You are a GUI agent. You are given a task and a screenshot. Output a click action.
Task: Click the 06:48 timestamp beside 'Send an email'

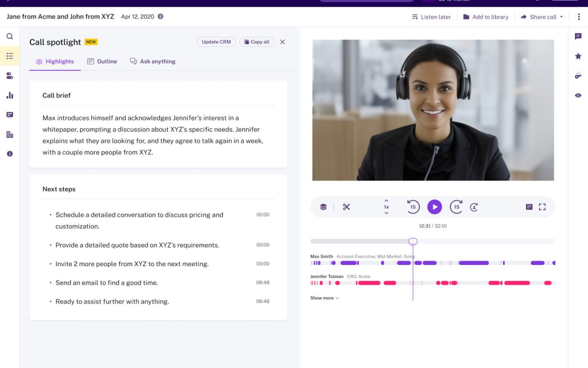tap(262, 282)
